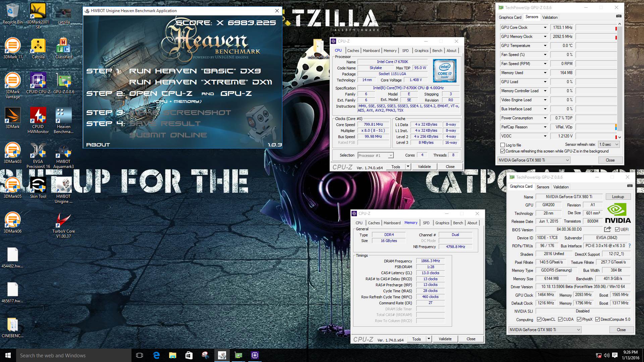
Task: Click Validate in the upper CPU-Z window
Action: point(424,167)
